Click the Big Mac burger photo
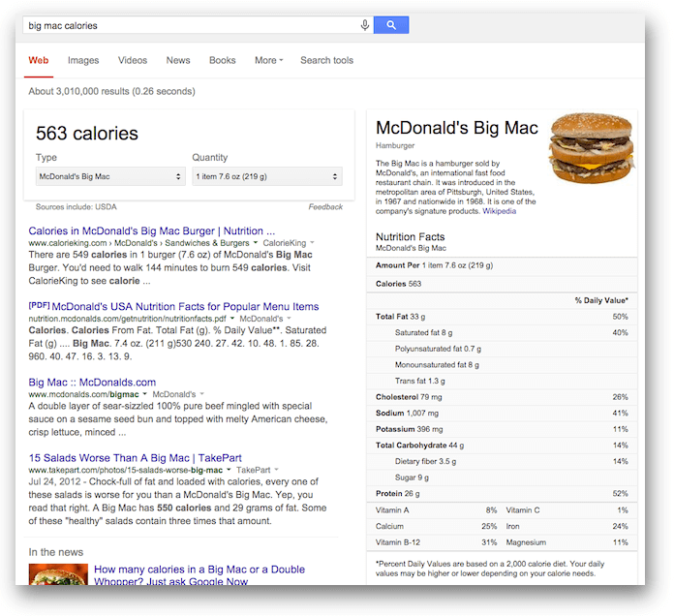The image size is (674, 616). tap(592, 147)
